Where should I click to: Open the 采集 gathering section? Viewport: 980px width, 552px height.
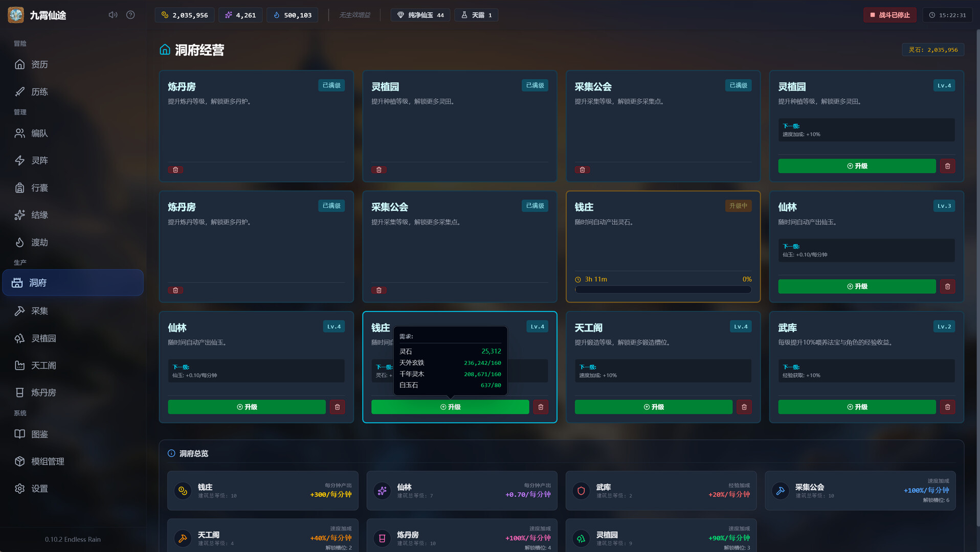point(36,310)
